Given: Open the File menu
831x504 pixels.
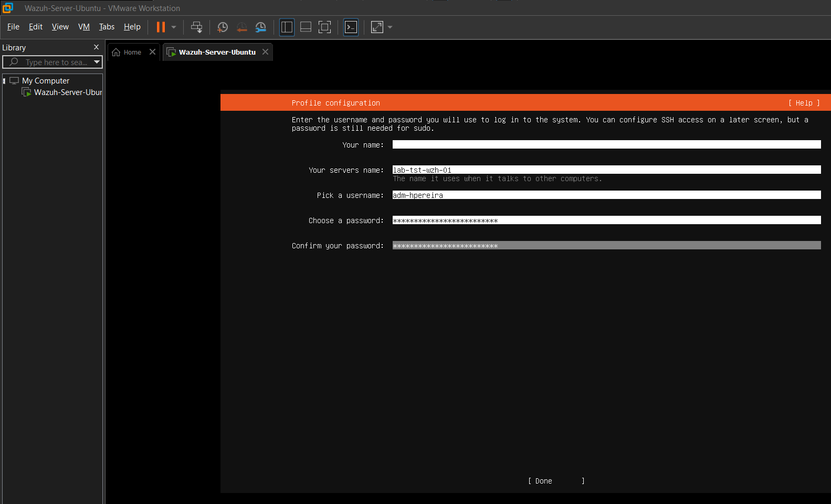Looking at the screenshot, I should tap(13, 27).
